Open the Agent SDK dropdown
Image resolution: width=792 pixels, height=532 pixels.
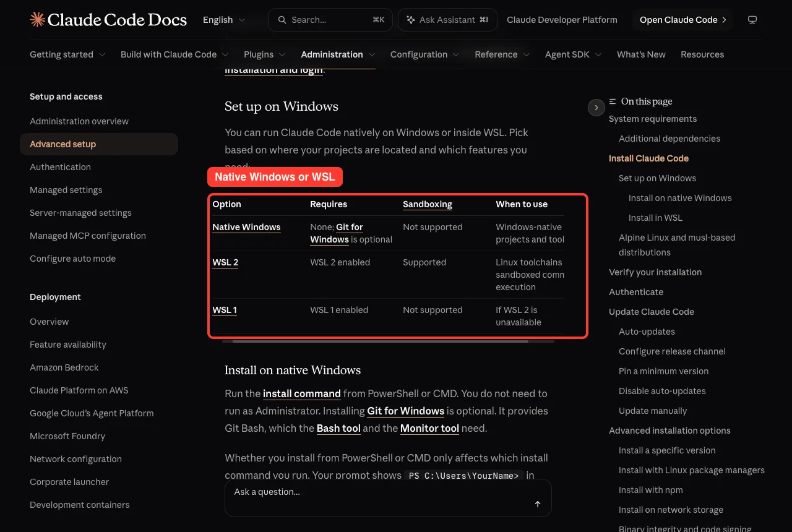tap(574, 54)
